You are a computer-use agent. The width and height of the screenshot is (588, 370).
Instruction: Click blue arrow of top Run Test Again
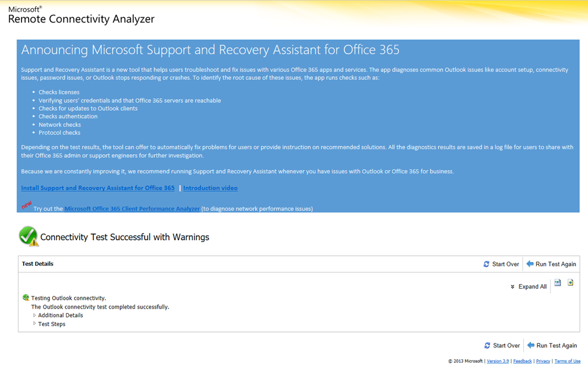point(530,264)
